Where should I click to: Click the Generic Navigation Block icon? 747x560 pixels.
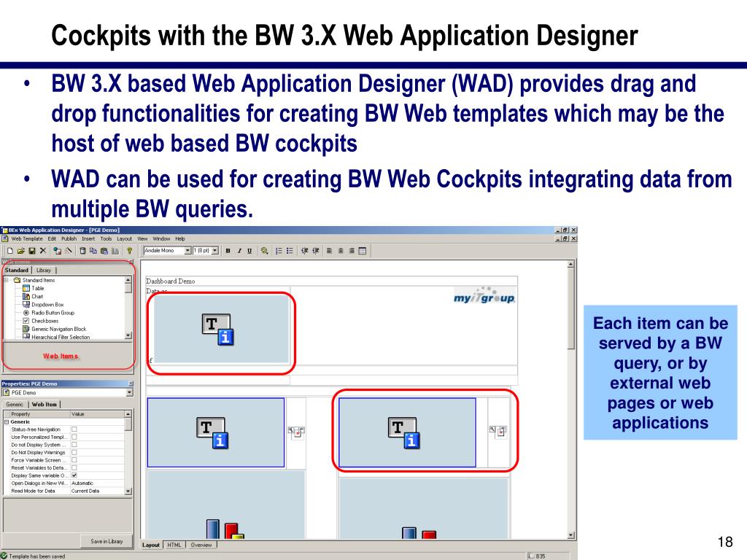[26, 329]
